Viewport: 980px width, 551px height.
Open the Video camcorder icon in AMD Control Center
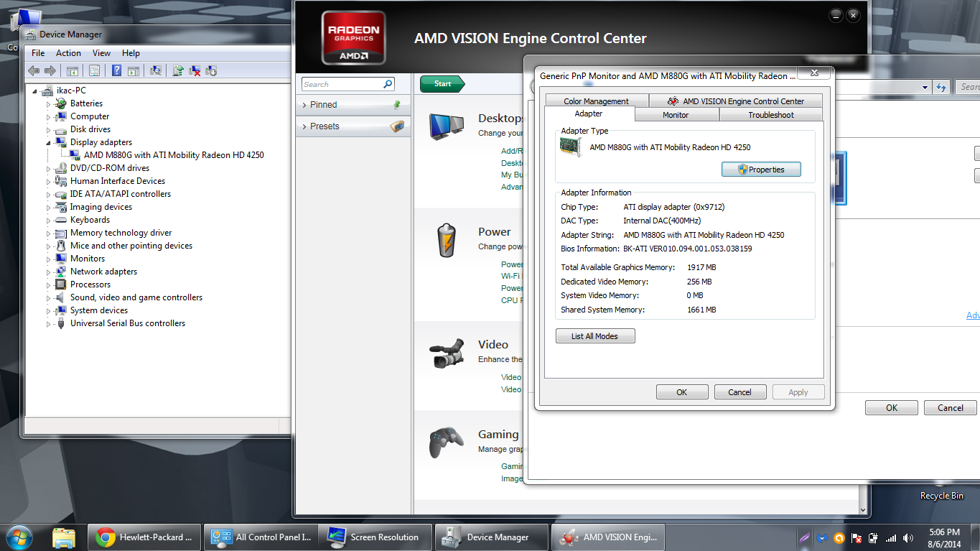coord(447,353)
